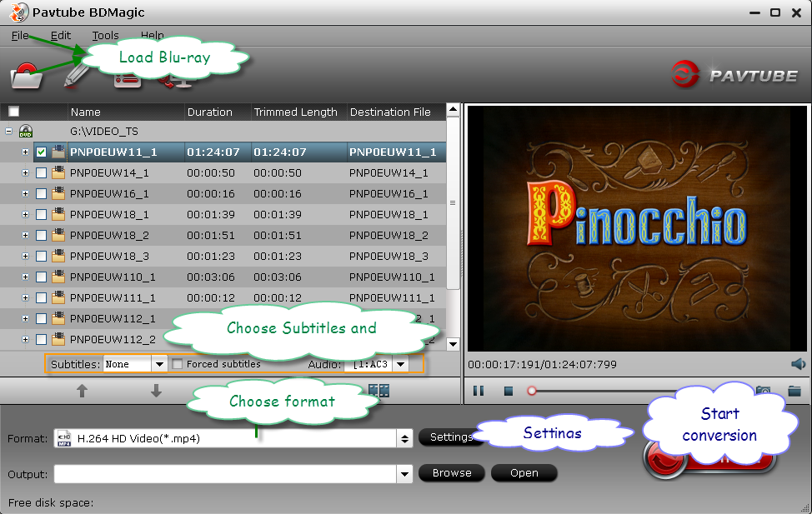The image size is (812, 514).
Task: Toggle the select-all checkbox in the header
Action: coord(14,112)
